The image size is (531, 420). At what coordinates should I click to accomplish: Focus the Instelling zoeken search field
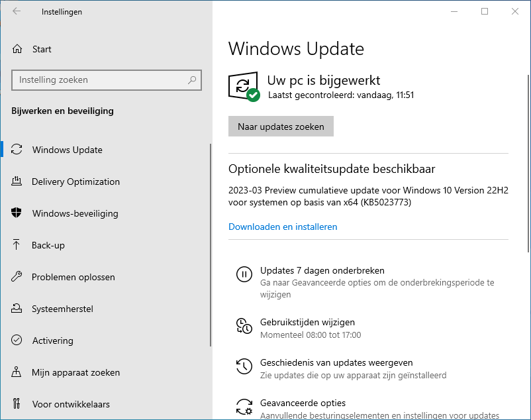coord(99,80)
